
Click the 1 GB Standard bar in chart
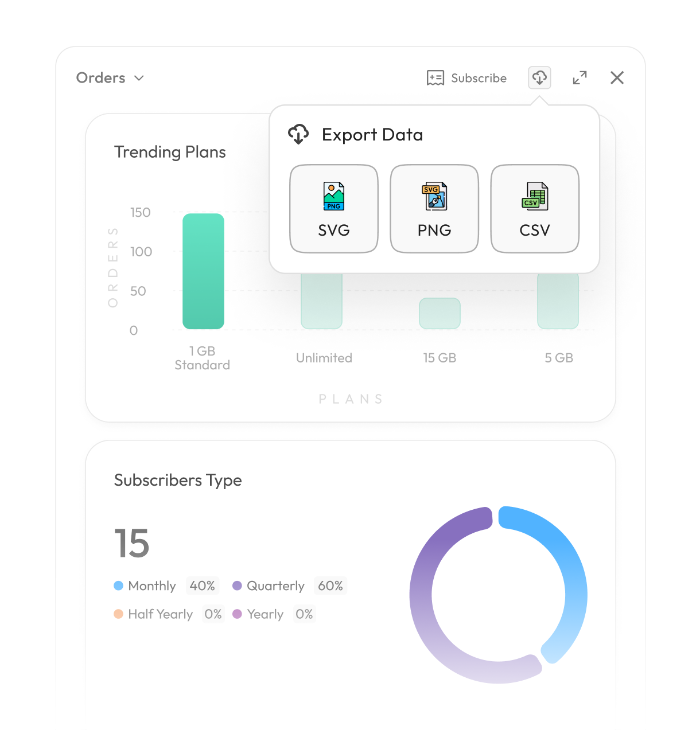203,271
